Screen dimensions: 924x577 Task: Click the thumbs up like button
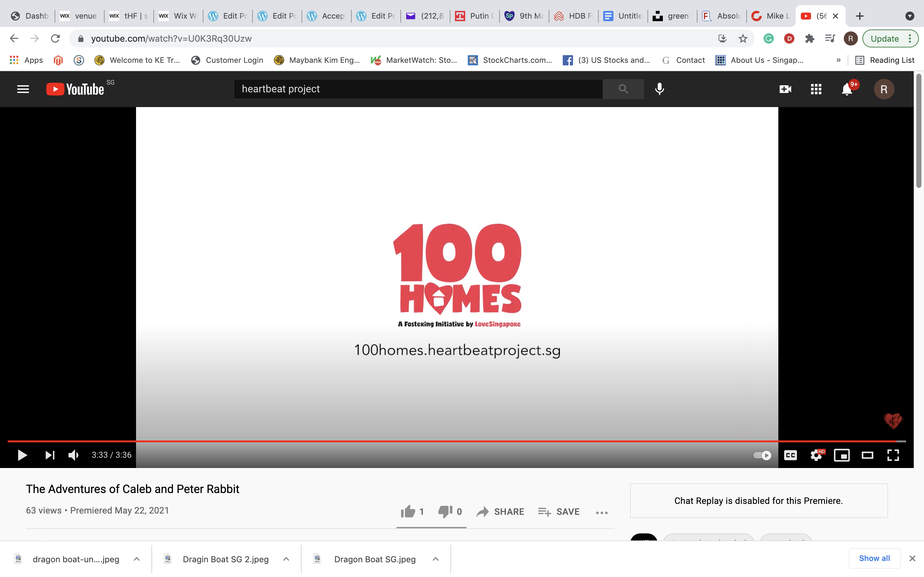point(408,511)
